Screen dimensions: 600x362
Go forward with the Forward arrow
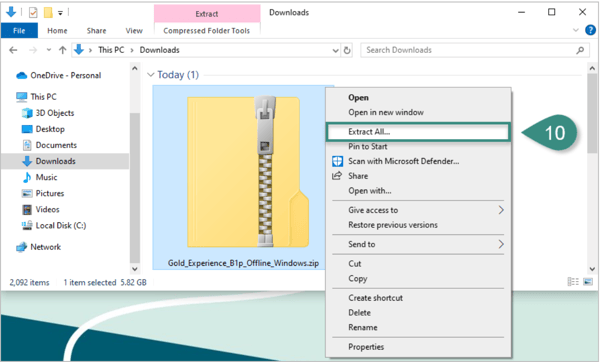(33, 50)
